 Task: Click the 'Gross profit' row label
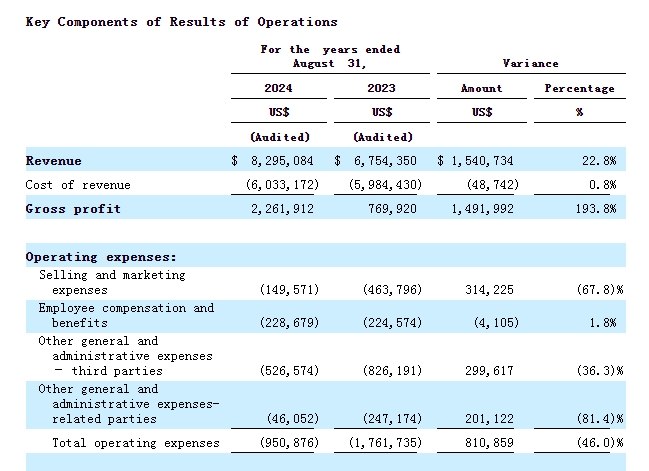pos(73,209)
